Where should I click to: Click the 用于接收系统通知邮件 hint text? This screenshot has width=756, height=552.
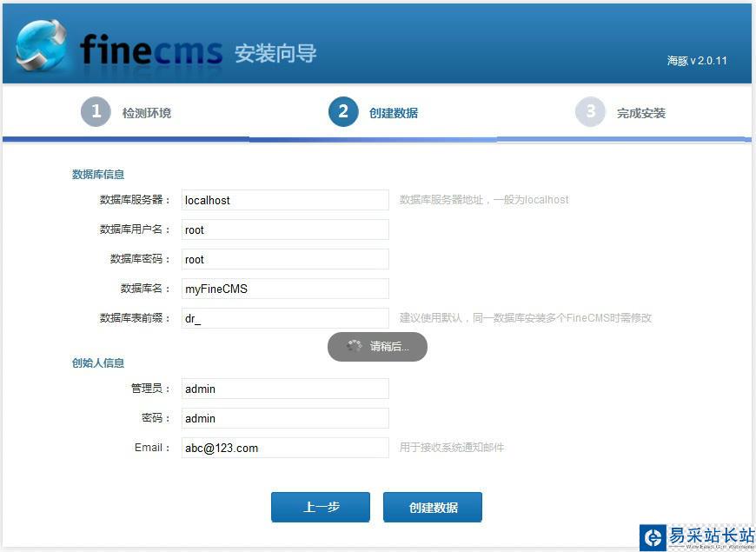coord(451,448)
